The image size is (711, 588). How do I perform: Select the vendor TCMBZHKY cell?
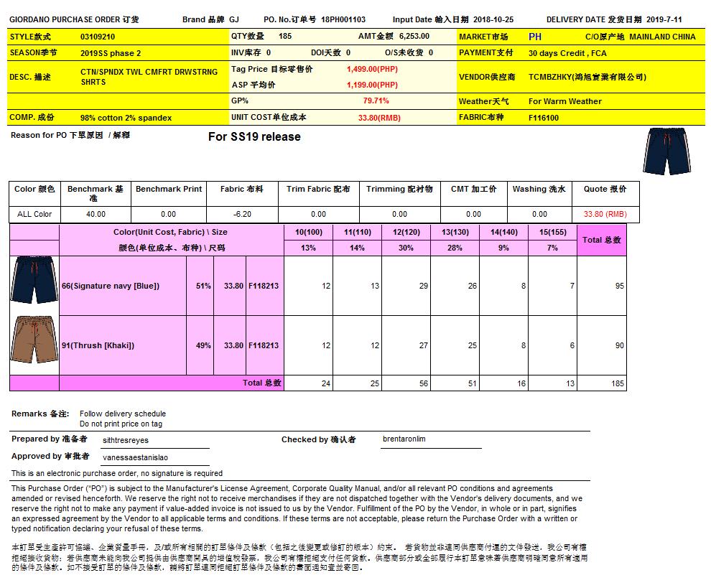[587, 77]
